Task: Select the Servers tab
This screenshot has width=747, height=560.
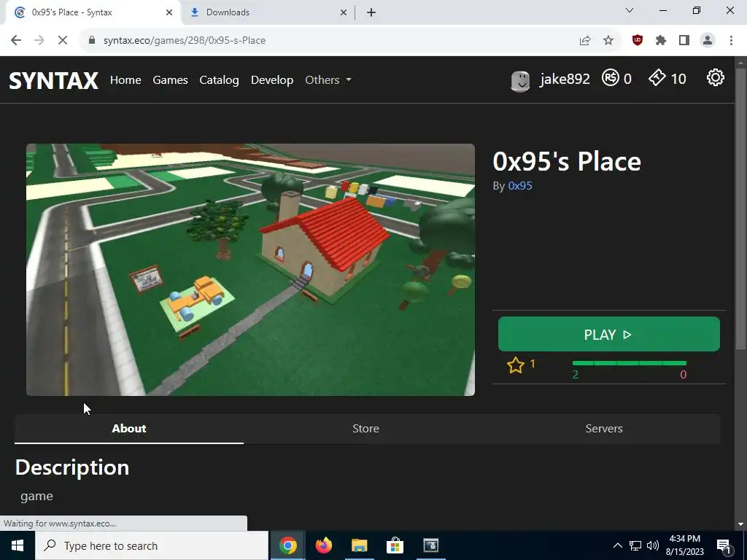Action: point(604,429)
